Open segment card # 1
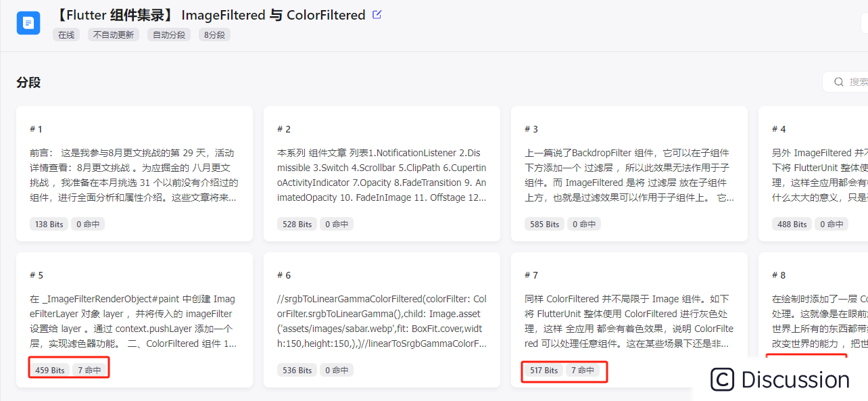This screenshot has height=401, width=868. pyautogui.click(x=135, y=174)
